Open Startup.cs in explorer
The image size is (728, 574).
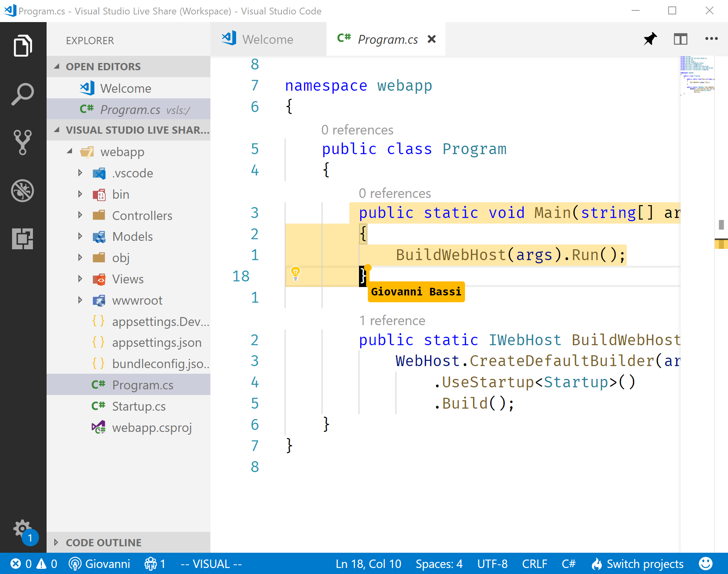(x=128, y=406)
